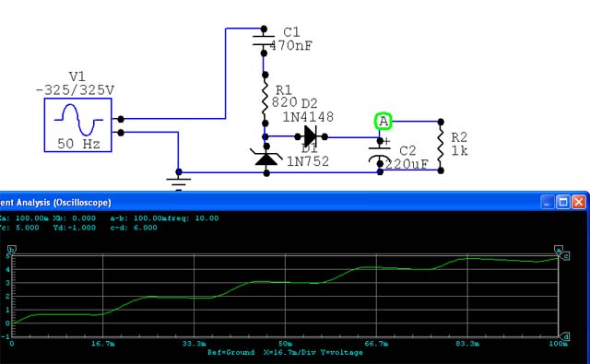Screen dimensions: 590x364
Task: Close the Oscilloscope analysis window
Action: (579, 203)
